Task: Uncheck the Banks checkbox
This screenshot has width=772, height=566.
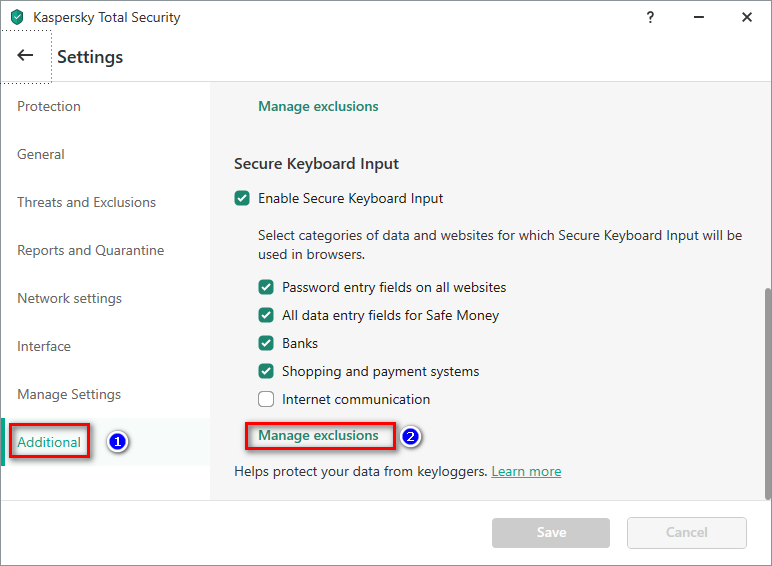Action: 266,343
